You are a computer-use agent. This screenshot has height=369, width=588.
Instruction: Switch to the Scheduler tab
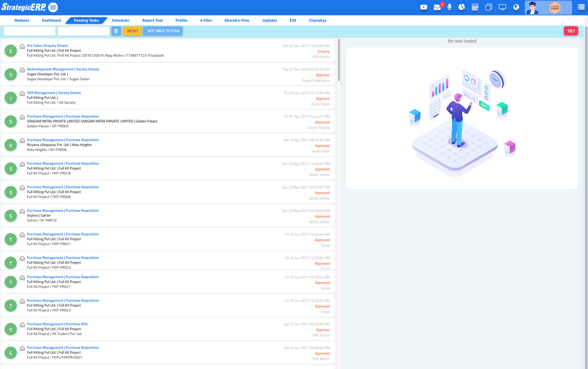coord(121,21)
